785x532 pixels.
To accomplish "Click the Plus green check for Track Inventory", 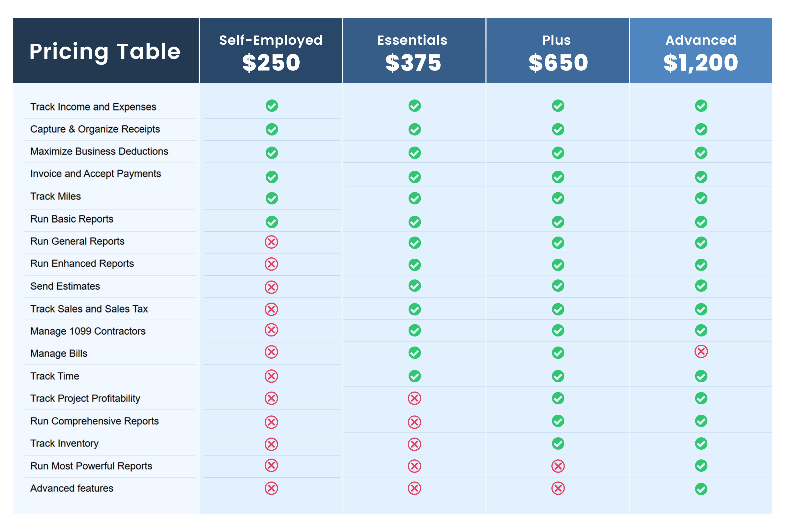I will (558, 444).
